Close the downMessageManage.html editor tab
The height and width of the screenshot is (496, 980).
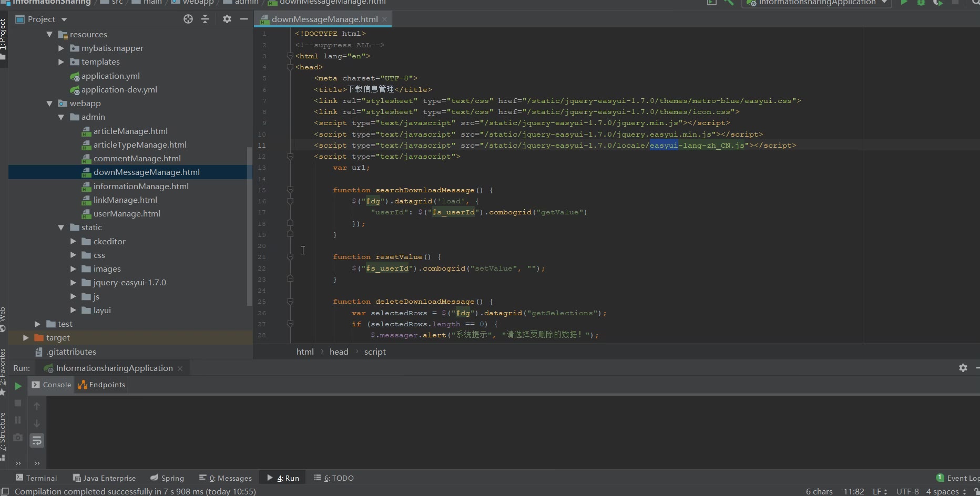(x=385, y=19)
